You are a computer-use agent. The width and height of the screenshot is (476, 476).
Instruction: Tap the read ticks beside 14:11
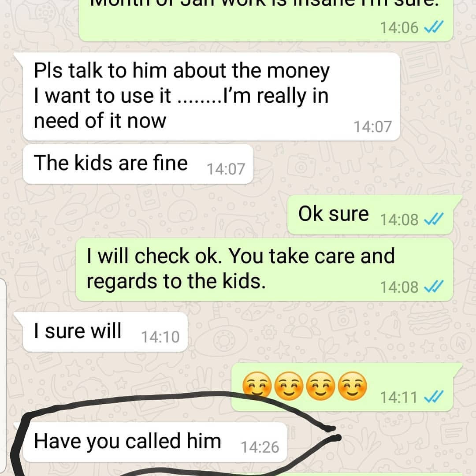434,397
